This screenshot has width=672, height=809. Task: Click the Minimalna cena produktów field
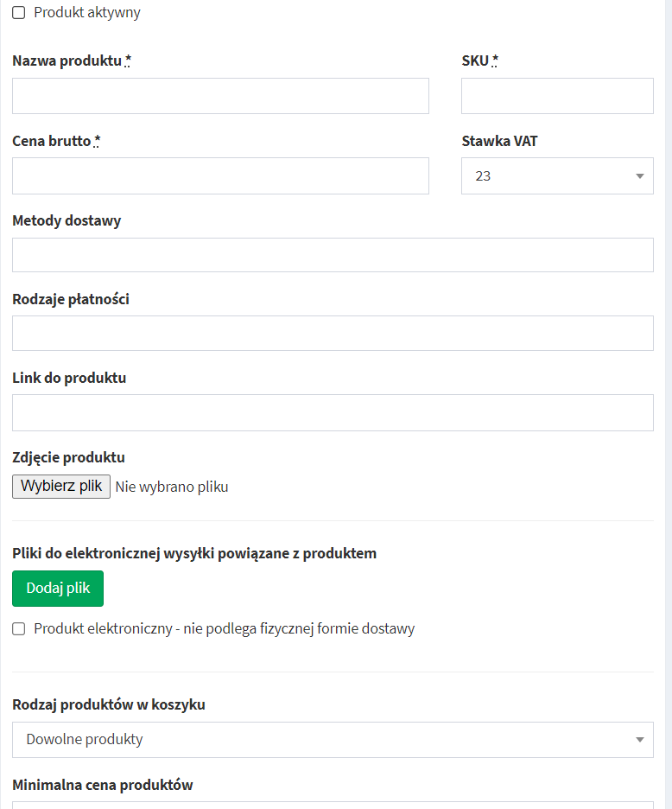pyautogui.click(x=333, y=806)
